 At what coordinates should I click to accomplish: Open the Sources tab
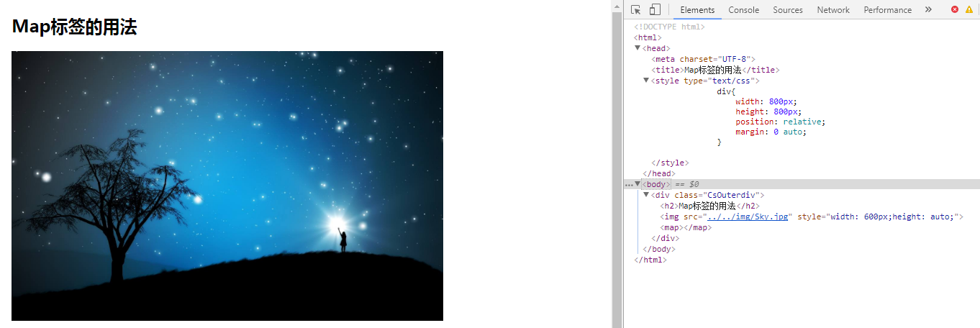pyautogui.click(x=788, y=9)
